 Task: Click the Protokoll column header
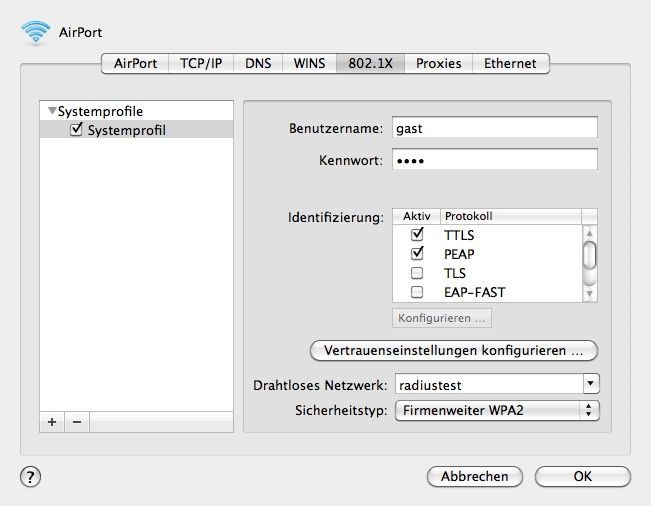point(511,216)
